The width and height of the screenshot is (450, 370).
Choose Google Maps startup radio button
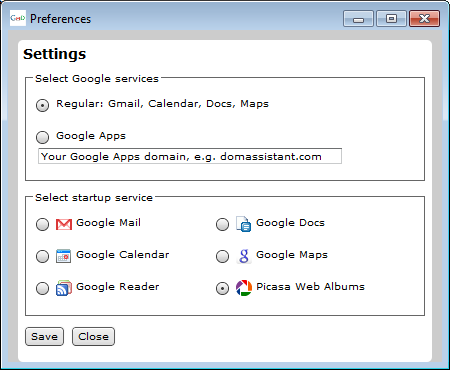coord(222,256)
